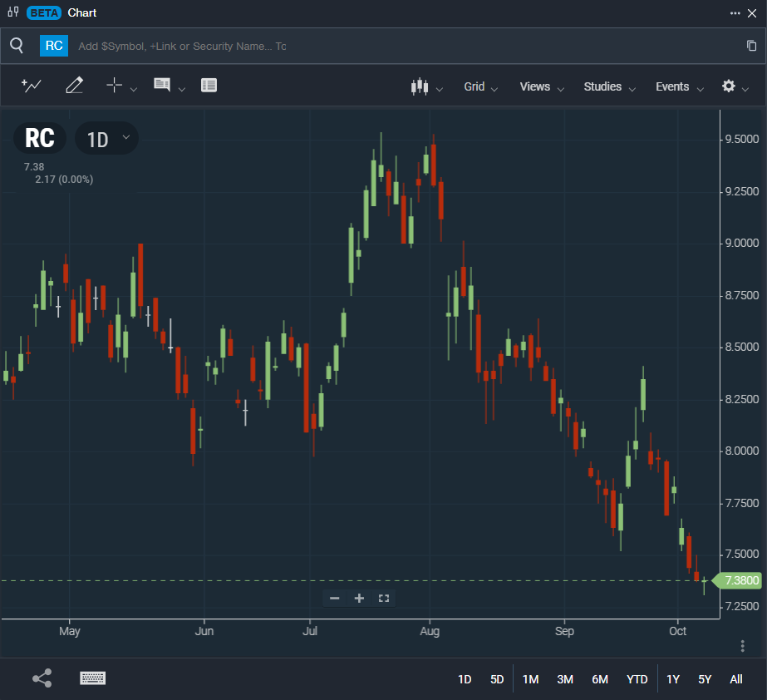The width and height of the screenshot is (767, 700).
Task: Select the YTD time range
Action: (x=637, y=679)
